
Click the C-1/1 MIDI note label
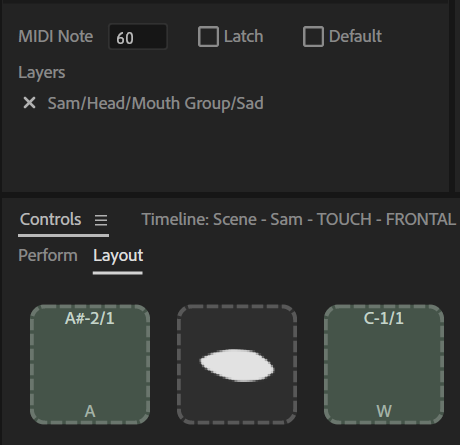(384, 318)
